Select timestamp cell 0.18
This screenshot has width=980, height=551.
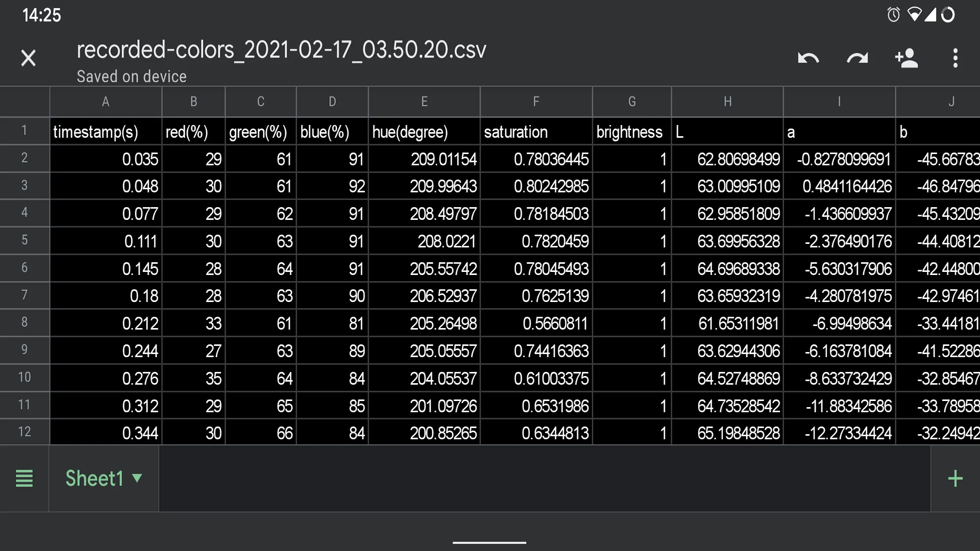tap(106, 296)
